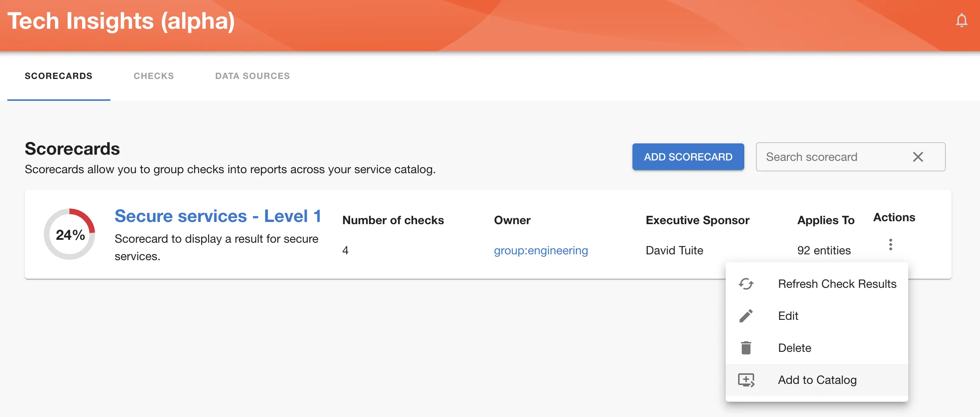The image size is (980, 417).
Task: Click the group:engineering owner link
Action: (x=541, y=250)
